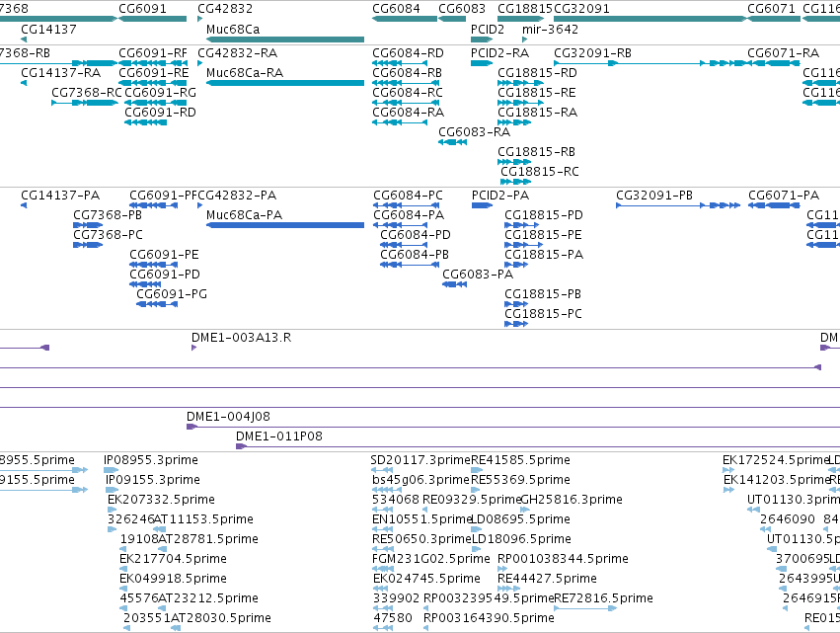The width and height of the screenshot is (840, 633).
Task: Select transcript CG6084-RC
Action: point(408,93)
